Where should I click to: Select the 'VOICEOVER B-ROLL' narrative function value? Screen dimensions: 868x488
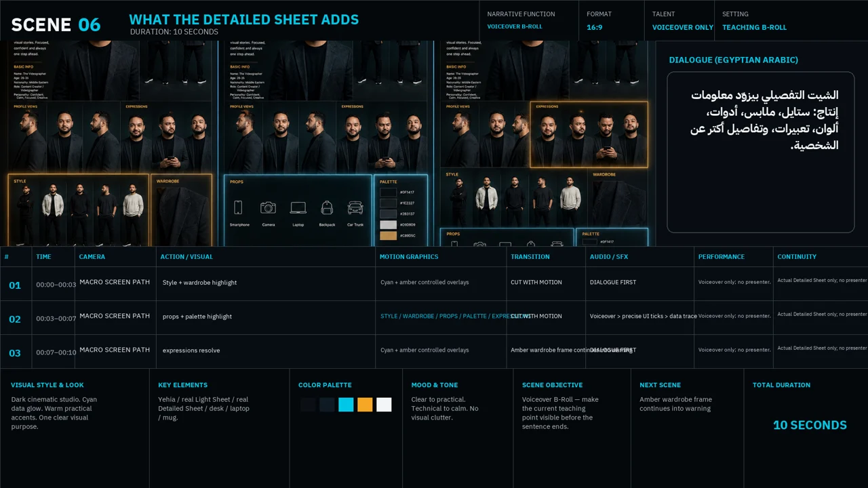point(515,27)
